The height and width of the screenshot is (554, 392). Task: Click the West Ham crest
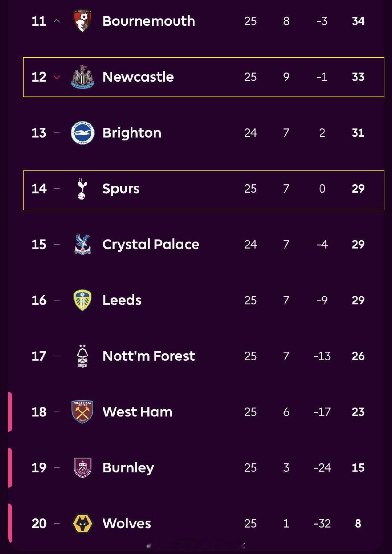(x=82, y=412)
